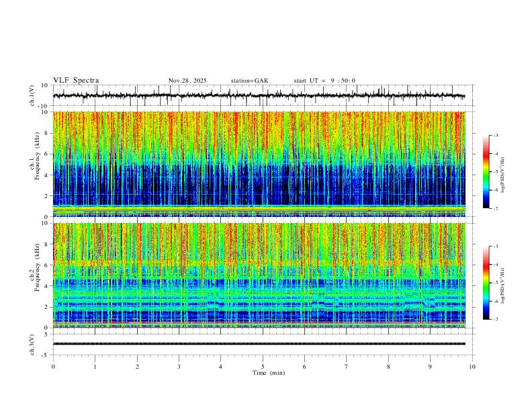This screenshot has width=532, height=411.
Task: Click the upper PSD color bar for ch.1
Action: click(486, 172)
